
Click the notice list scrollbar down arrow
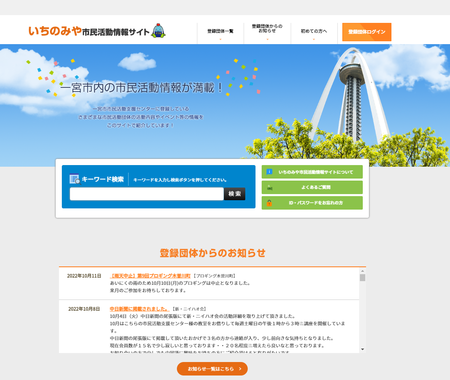(x=362, y=349)
